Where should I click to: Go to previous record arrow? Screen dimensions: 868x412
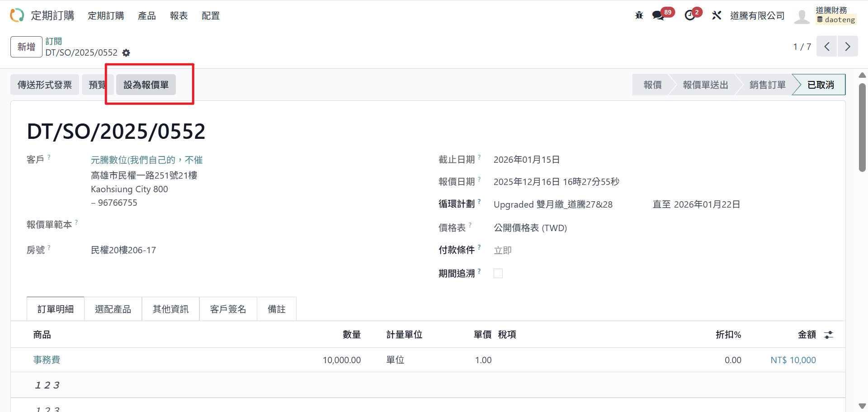click(827, 47)
